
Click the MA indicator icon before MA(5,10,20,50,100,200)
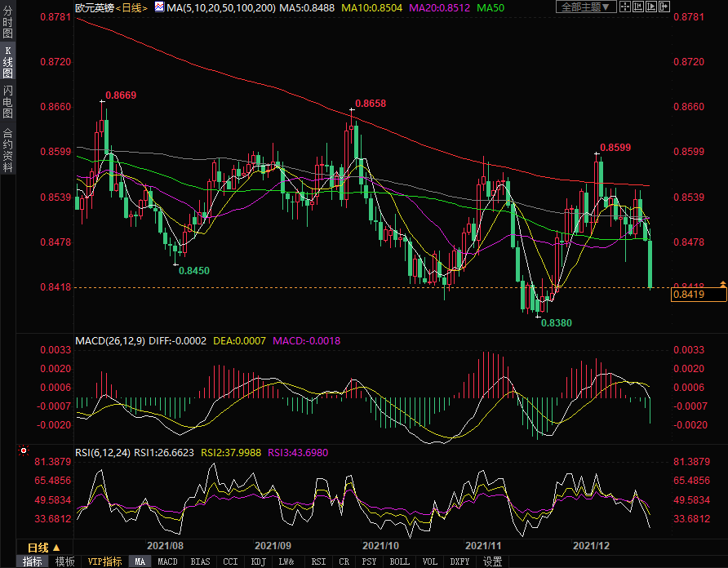pos(160,7)
